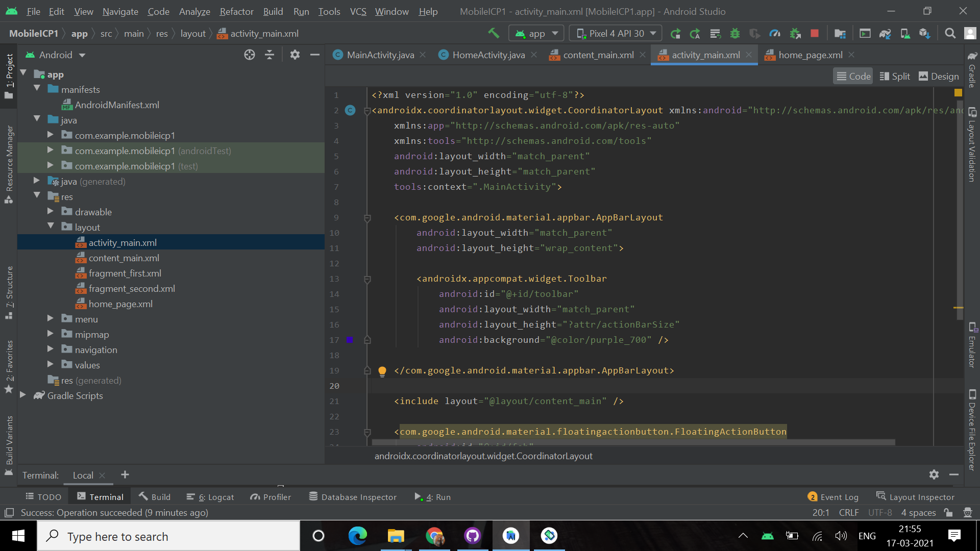Switch to the HomeActivity.java tab

pos(488,55)
